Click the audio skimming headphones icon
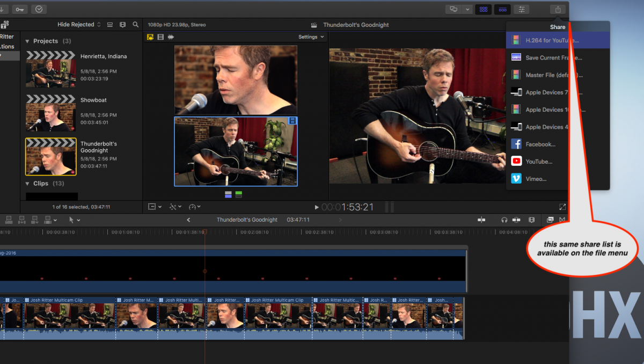 coord(504,220)
